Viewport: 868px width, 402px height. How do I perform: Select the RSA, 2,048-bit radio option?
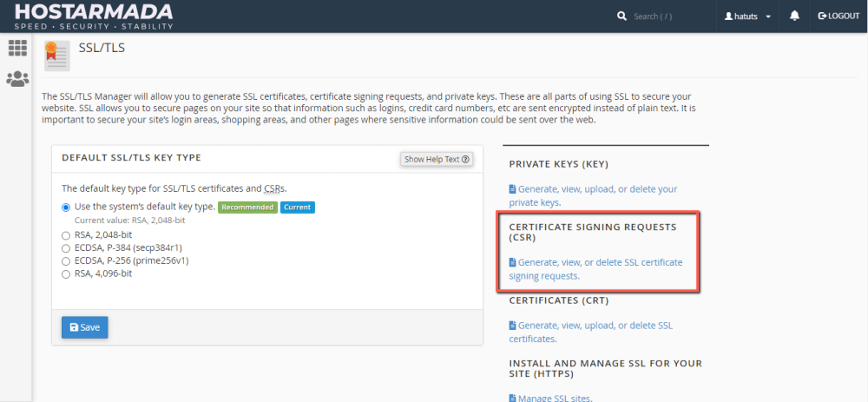coord(66,234)
